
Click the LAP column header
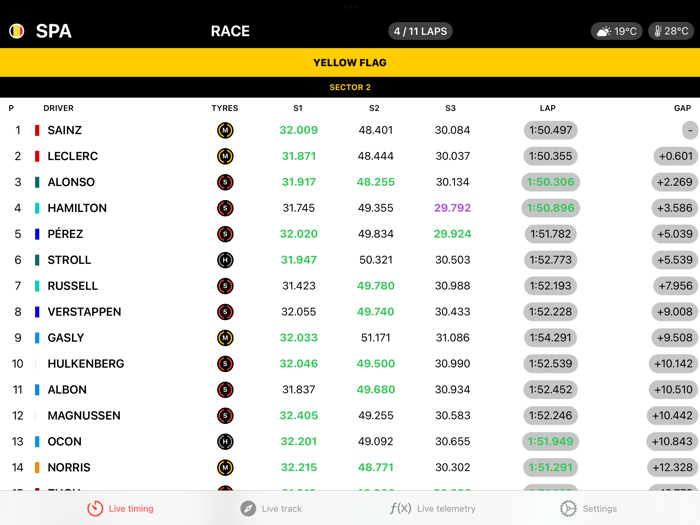(548, 108)
